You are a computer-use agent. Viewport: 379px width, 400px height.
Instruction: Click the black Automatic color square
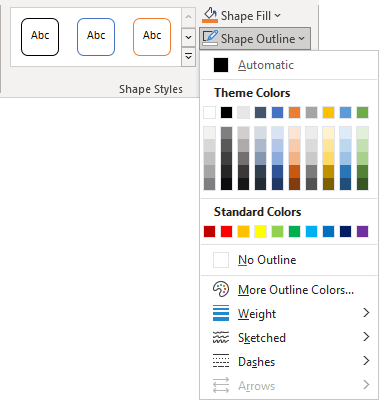click(x=221, y=65)
